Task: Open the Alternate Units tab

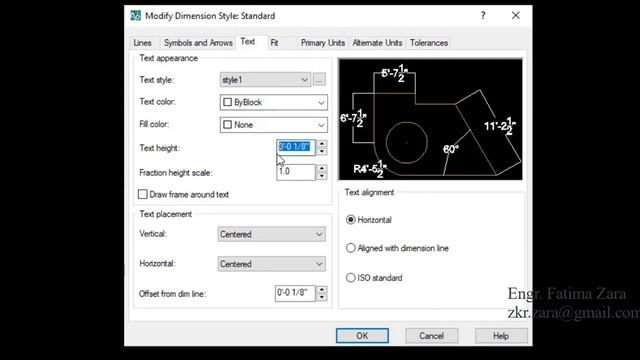Action: tap(377, 43)
